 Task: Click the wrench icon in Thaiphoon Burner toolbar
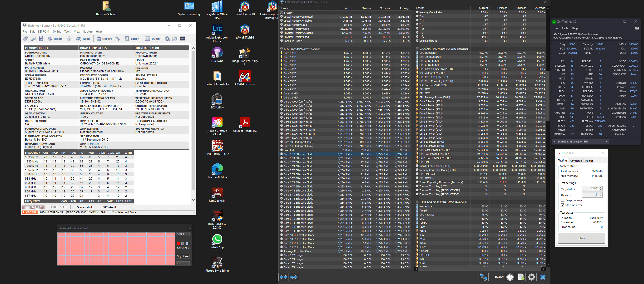tap(118, 39)
